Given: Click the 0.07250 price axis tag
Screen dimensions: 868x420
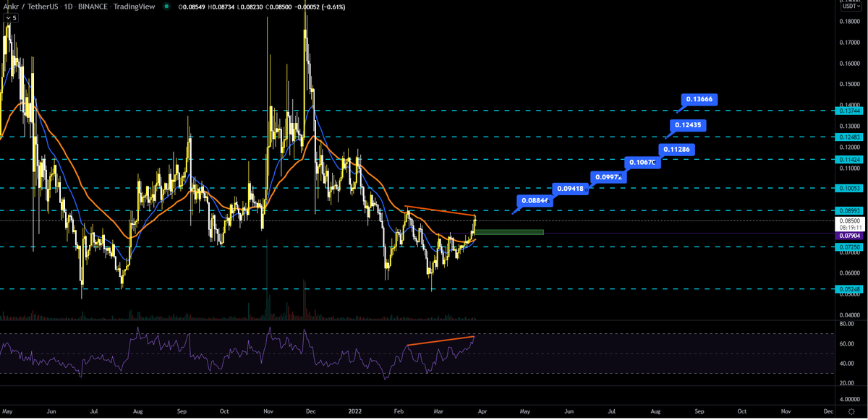Looking at the screenshot, I should [848, 247].
